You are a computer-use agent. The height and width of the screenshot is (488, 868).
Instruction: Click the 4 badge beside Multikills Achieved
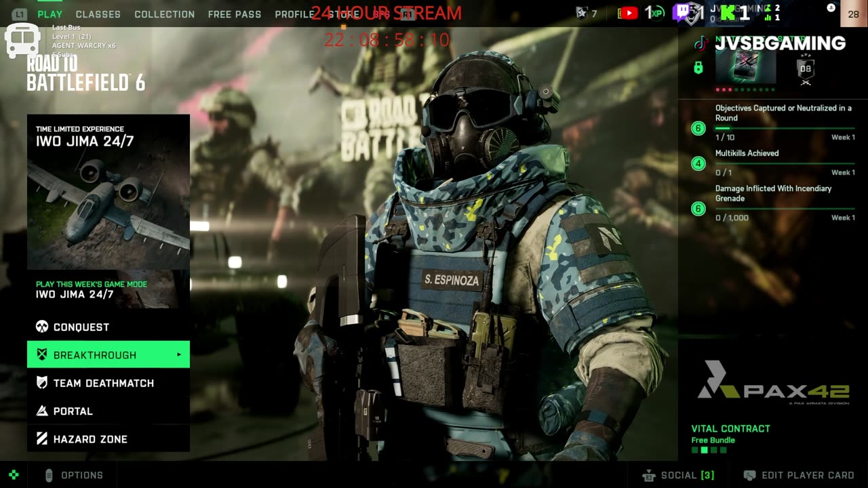tap(698, 163)
